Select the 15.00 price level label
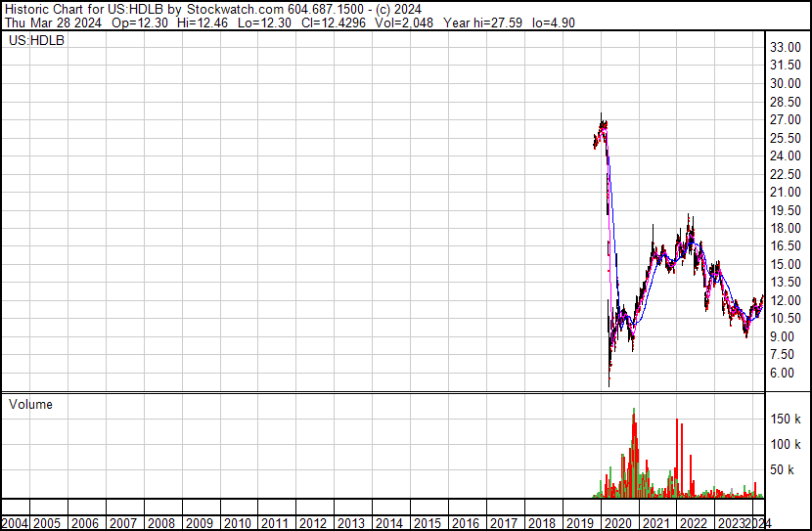This screenshot has width=812, height=531. pyautogui.click(x=785, y=264)
